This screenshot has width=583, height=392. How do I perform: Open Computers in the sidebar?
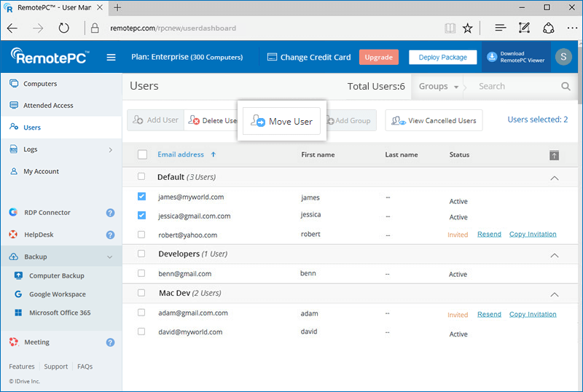40,84
